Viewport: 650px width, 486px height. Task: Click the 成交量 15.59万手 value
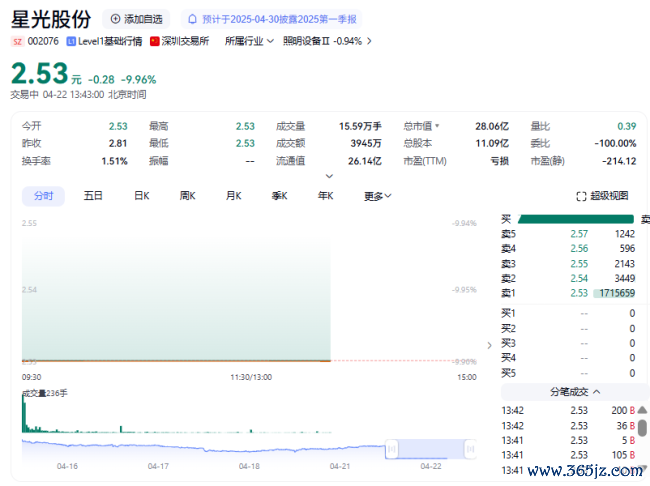360,126
